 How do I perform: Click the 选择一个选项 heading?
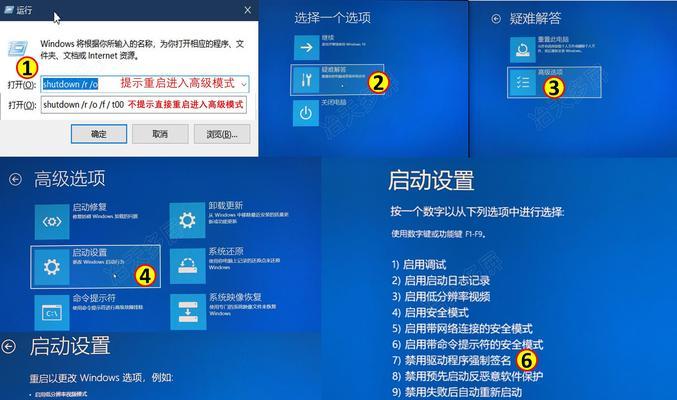[x=332, y=18]
